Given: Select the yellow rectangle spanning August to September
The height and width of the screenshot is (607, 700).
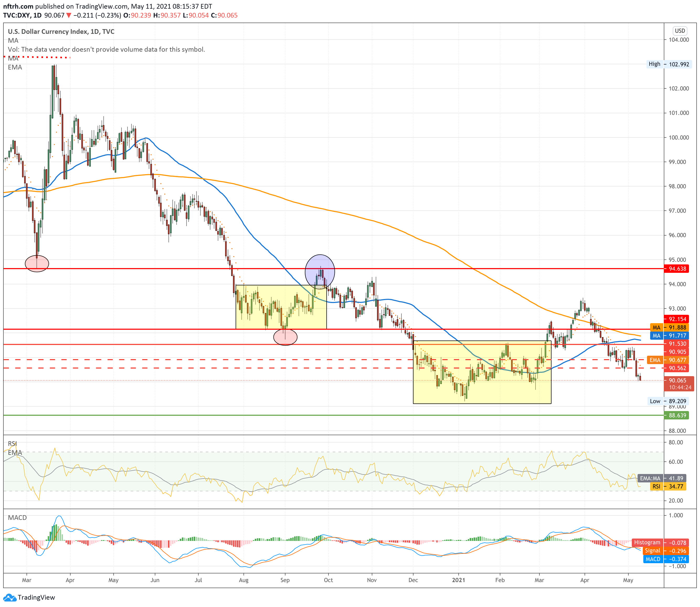Looking at the screenshot, I should [x=281, y=307].
